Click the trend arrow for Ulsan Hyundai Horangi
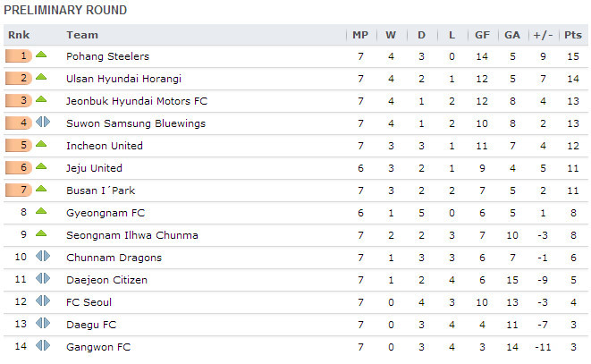Viewport: 591px width, 364px height. click(x=41, y=78)
